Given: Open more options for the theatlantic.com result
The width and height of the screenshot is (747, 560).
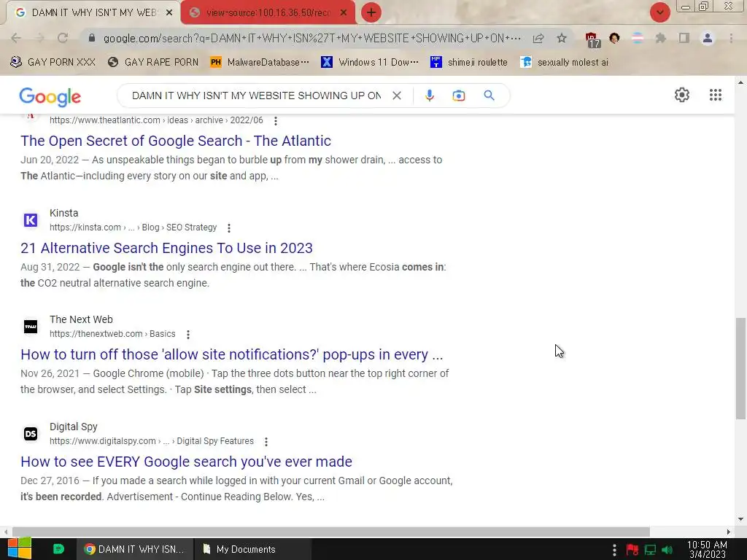Looking at the screenshot, I should pyautogui.click(x=275, y=121).
